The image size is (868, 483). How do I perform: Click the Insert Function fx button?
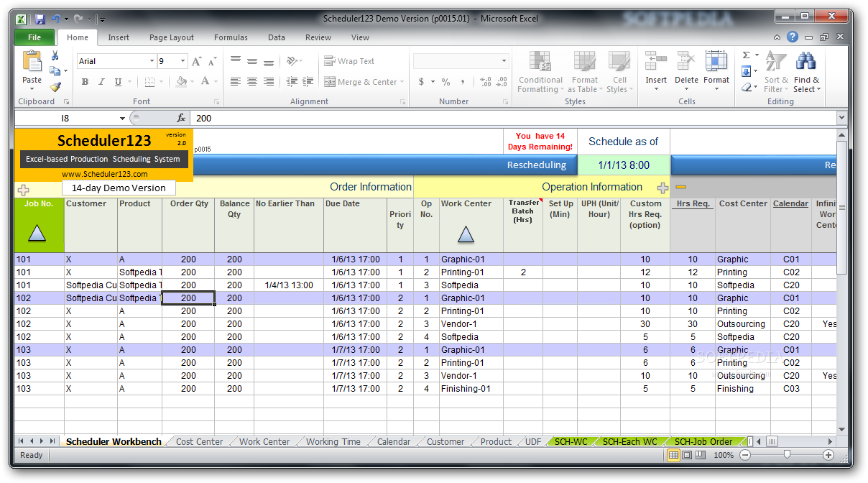pos(181,118)
